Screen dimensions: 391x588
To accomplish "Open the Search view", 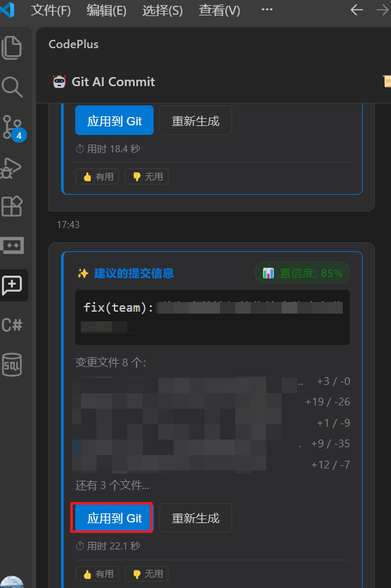I will point(12,87).
